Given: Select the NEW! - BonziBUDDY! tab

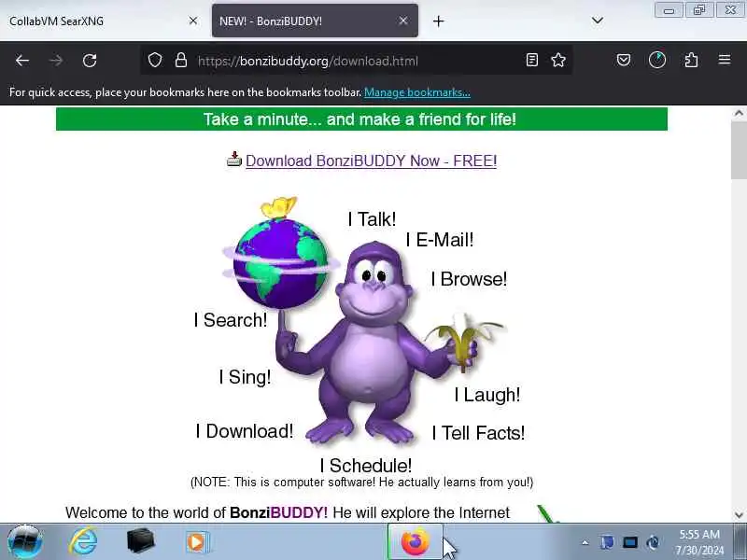Looking at the screenshot, I should 315,21.
